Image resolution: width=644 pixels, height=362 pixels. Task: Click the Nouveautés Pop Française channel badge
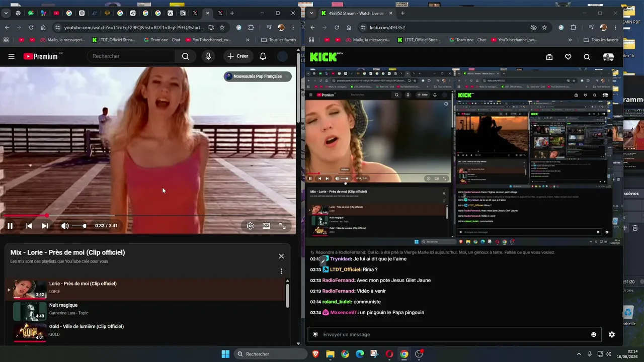pos(258,76)
